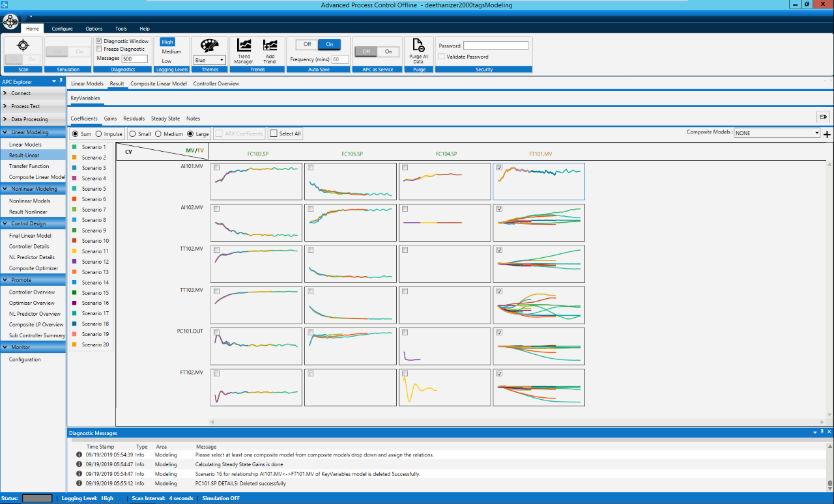834x504 pixels.
Task: Click the Scenario 11 yellow color swatch
Action: tap(76, 251)
